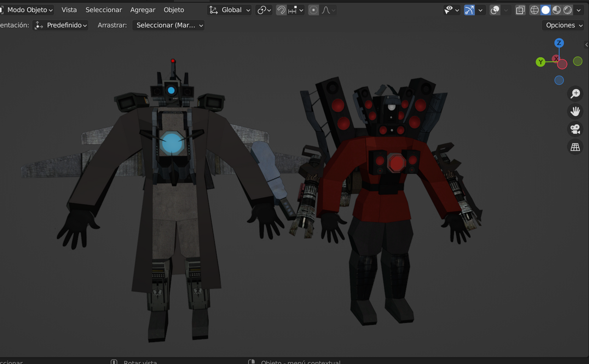Open the Objeto menu

(x=174, y=10)
